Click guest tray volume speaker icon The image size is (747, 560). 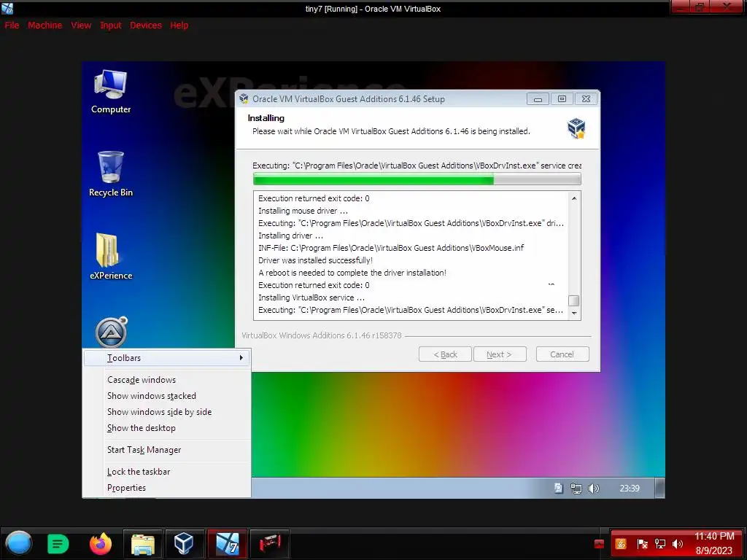[x=593, y=489]
